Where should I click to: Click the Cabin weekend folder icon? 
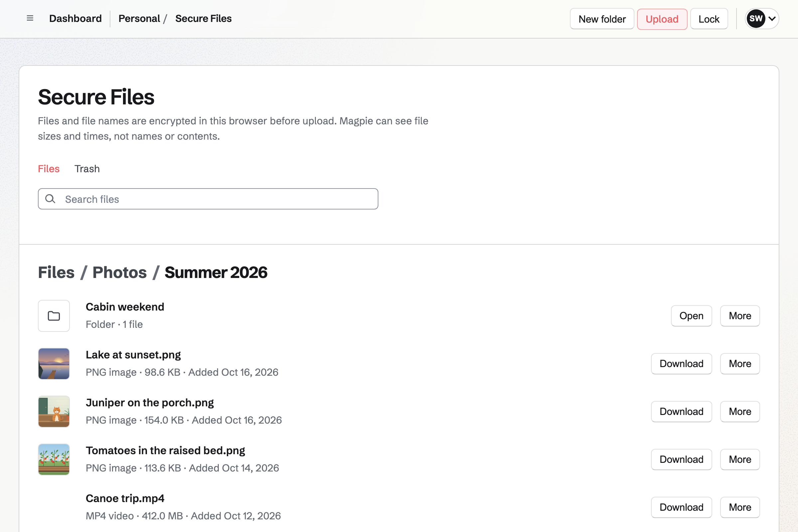[x=54, y=316]
